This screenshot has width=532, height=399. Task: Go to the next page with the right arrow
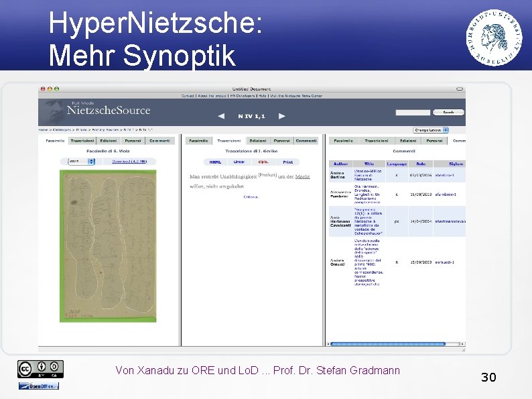pos(281,116)
